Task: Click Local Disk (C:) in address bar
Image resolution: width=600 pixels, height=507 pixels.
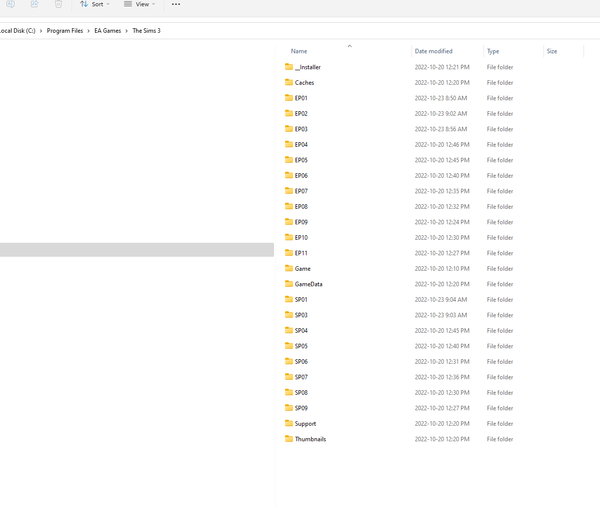Action: pos(17,31)
